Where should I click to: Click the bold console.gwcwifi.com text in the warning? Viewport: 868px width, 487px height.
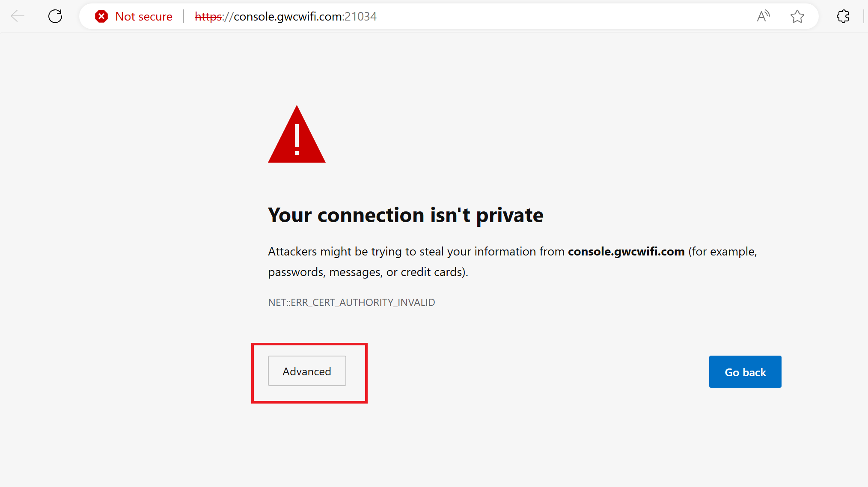[x=626, y=252]
